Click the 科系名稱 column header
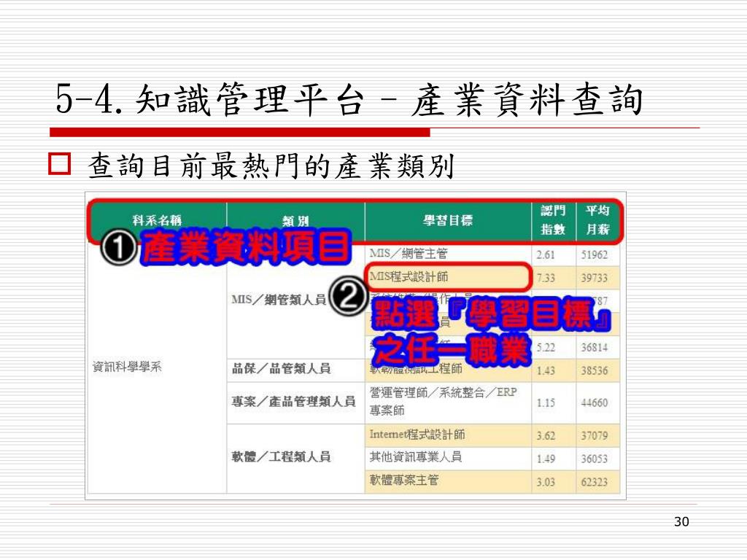This screenshot has height=560, width=747. pos(158,220)
